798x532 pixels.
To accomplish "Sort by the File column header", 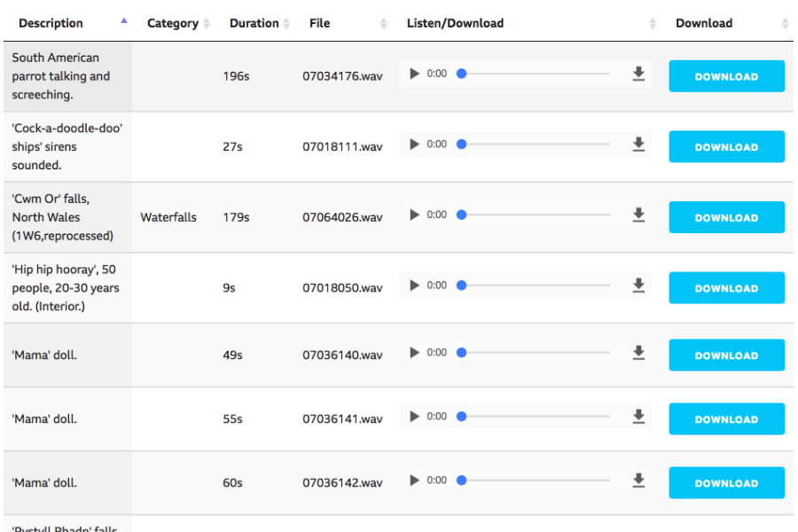I will [320, 23].
